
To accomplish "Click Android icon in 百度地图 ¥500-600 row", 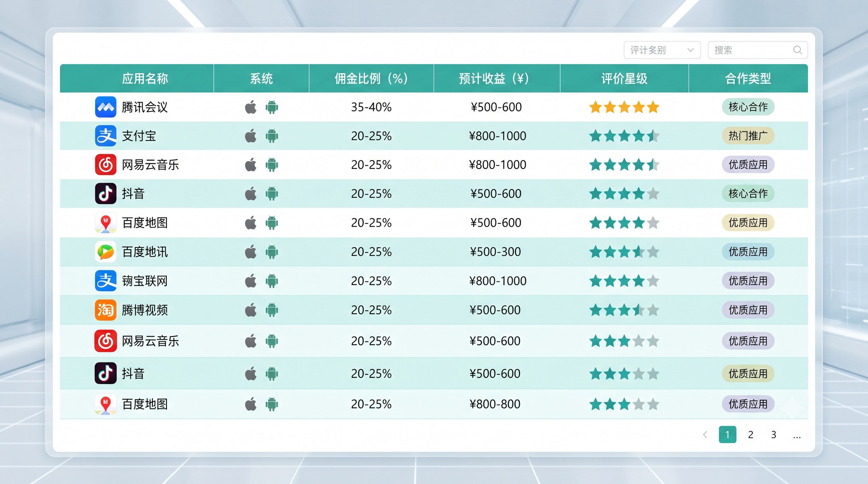I will coord(272,222).
